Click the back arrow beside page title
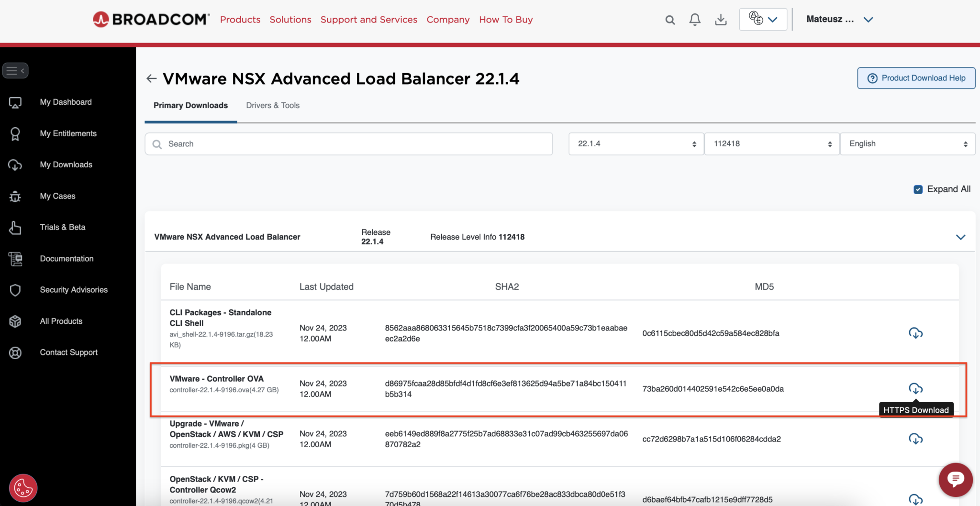 (x=152, y=78)
